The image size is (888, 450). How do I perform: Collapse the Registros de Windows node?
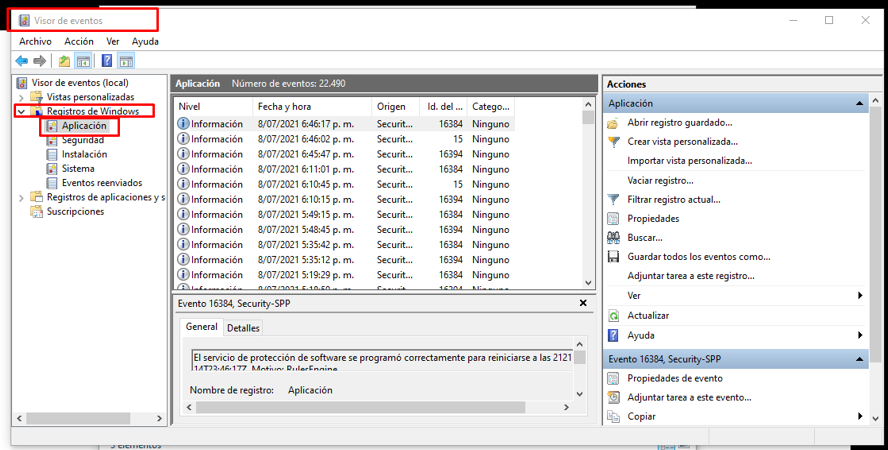click(22, 112)
